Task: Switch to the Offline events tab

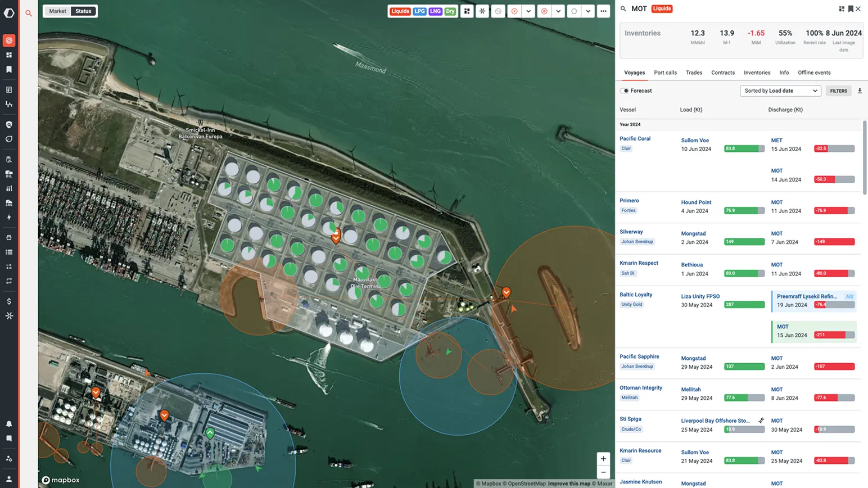Action: point(814,73)
